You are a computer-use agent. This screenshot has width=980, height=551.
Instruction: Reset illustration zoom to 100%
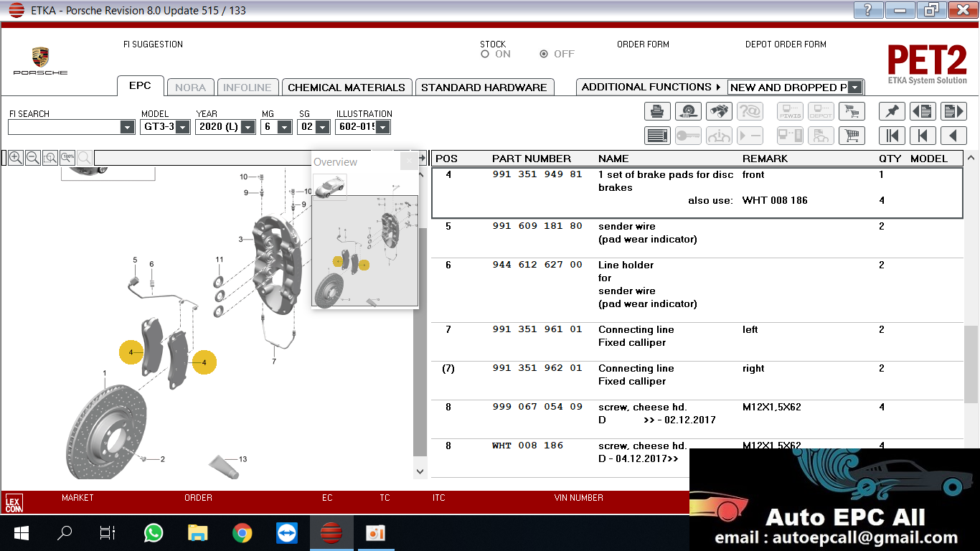(x=67, y=158)
